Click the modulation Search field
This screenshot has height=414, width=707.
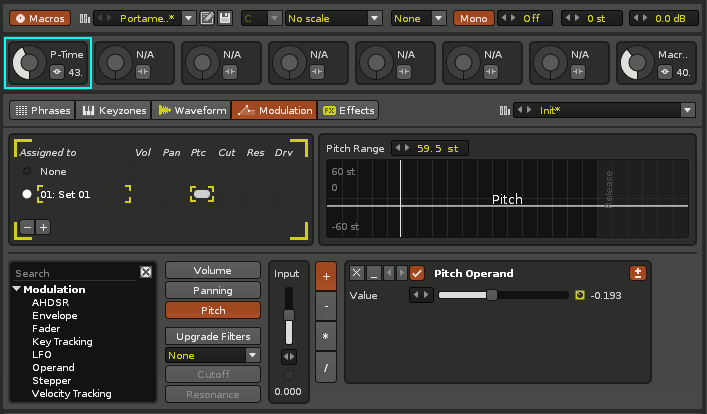click(x=76, y=273)
